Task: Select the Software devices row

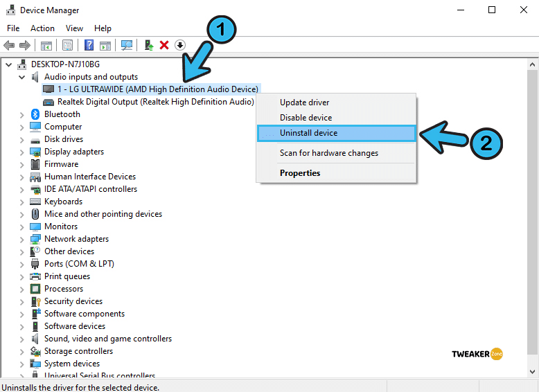Action: coord(75,326)
